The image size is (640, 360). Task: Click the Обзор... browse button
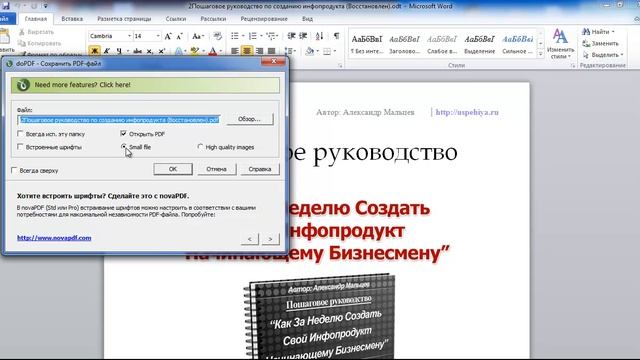249,119
